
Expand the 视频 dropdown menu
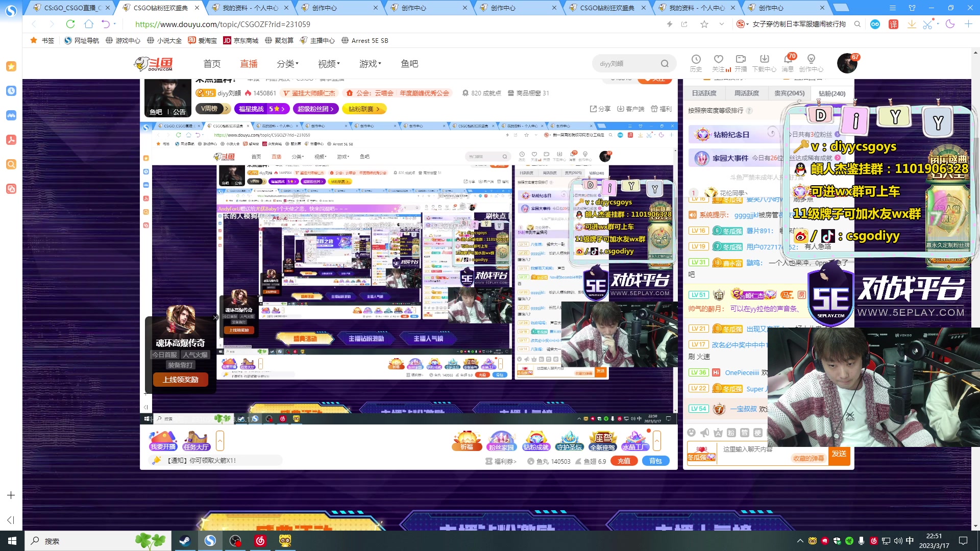click(329, 64)
